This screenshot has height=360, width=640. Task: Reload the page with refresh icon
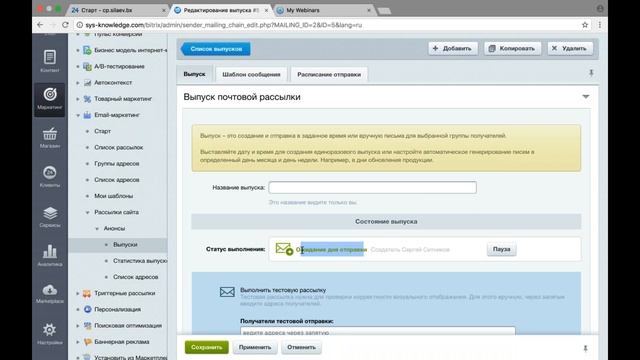click(x=65, y=25)
